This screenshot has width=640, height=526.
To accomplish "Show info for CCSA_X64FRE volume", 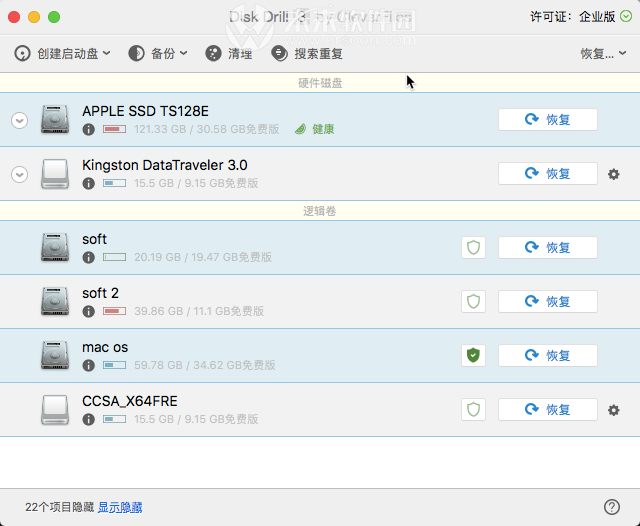I will (89, 419).
